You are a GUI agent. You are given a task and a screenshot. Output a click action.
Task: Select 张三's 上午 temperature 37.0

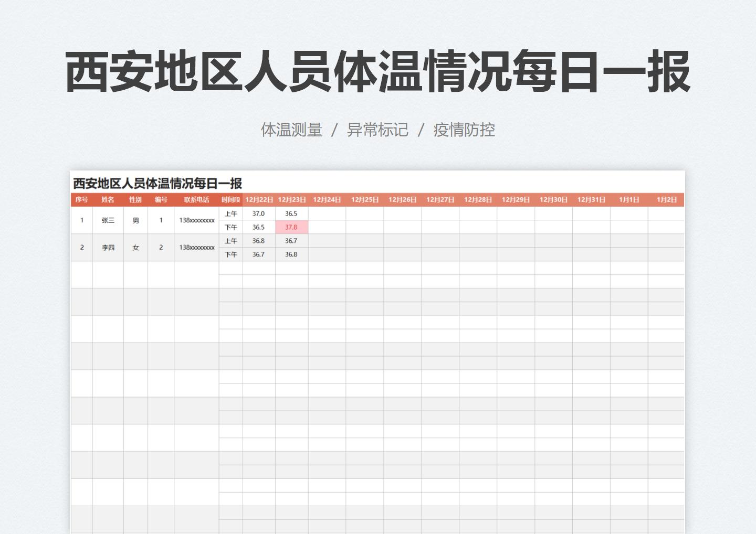[259, 213]
